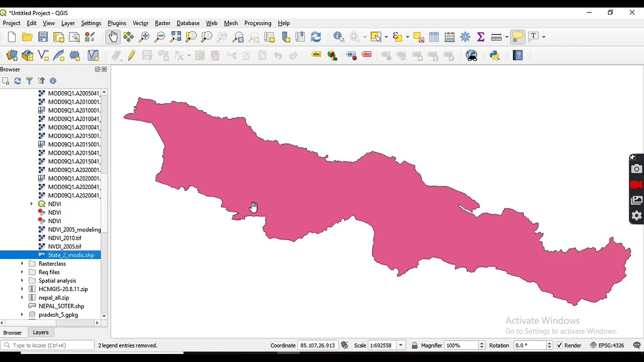Increase Magnifier value with up arrow
644x362 pixels.
(482, 343)
